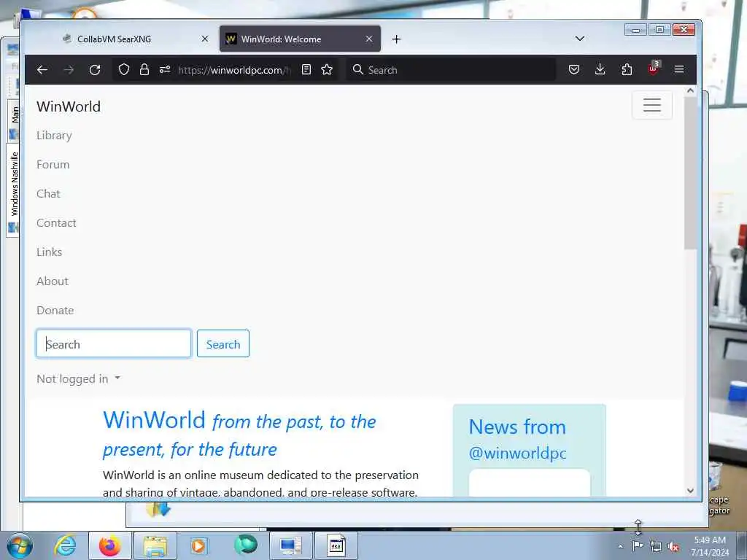Click the muted volume tray icon
This screenshot has height=560, width=747.
point(673,547)
